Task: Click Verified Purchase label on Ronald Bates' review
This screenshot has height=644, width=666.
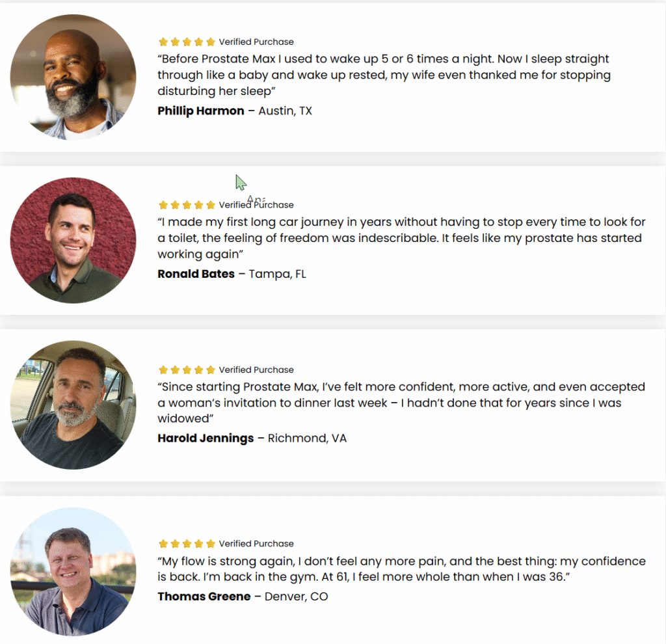Action: (x=256, y=205)
